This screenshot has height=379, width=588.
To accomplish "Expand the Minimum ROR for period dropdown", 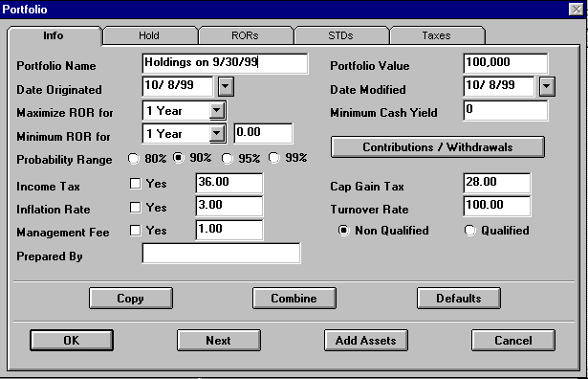I will pyautogui.click(x=217, y=134).
